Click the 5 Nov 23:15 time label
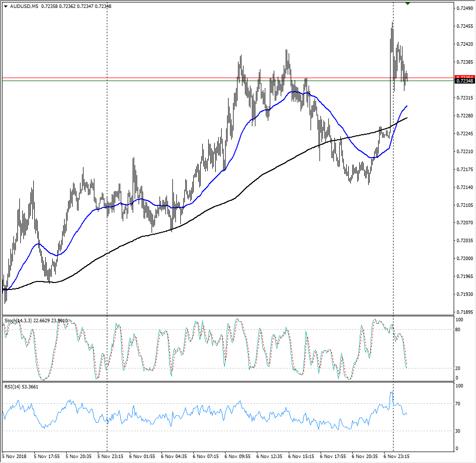This screenshot has height=463, width=476. coord(111,456)
